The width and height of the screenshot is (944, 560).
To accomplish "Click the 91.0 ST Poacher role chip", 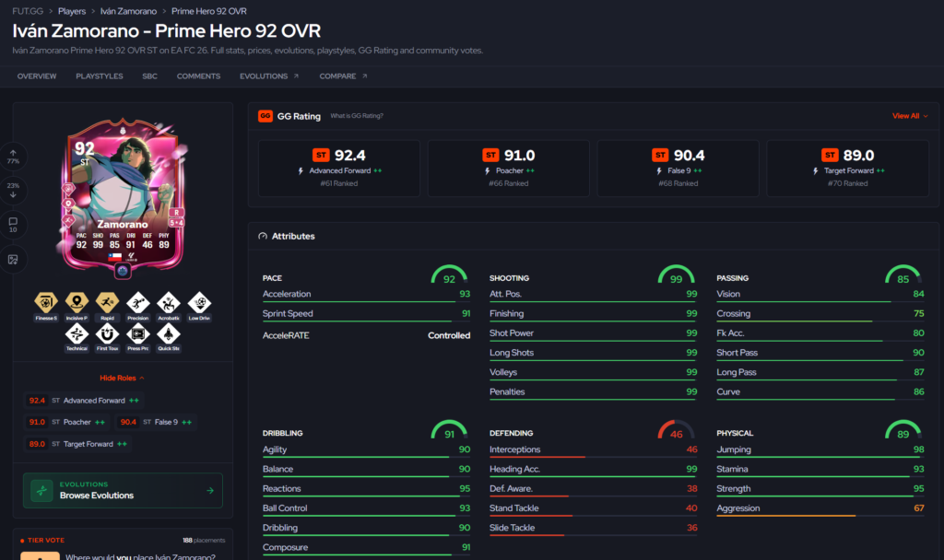I will [x=66, y=422].
